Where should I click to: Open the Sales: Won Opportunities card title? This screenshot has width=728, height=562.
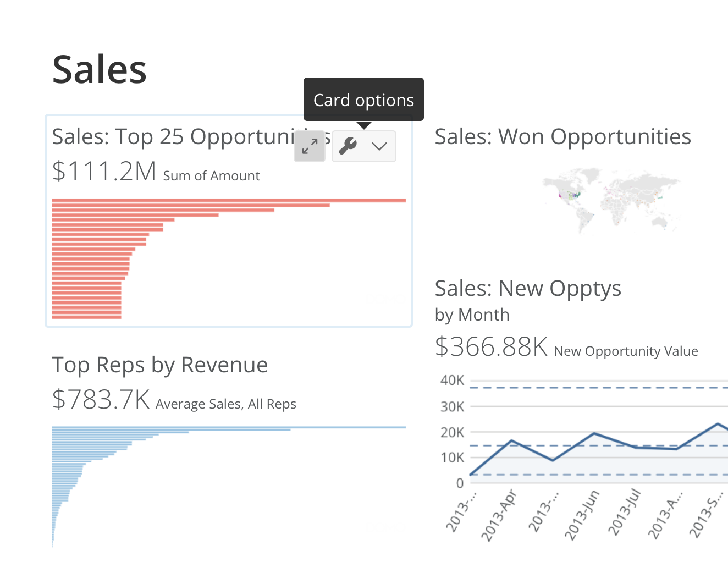point(562,136)
